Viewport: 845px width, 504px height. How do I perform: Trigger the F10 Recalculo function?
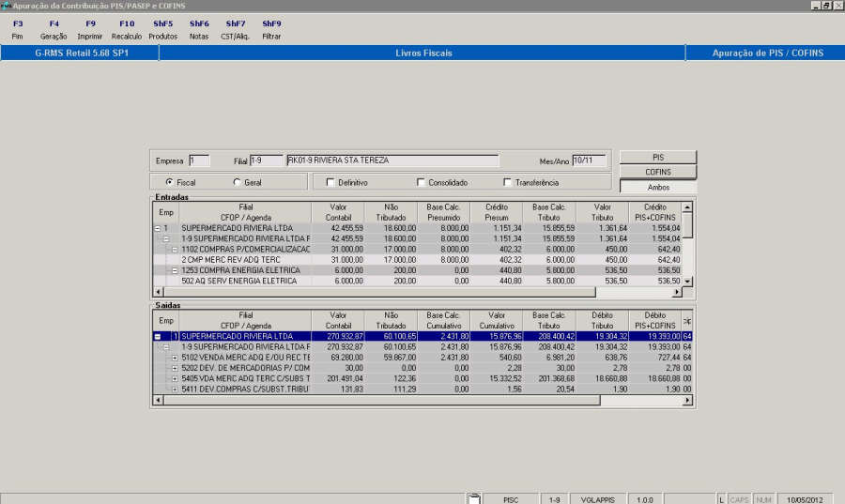[127, 29]
